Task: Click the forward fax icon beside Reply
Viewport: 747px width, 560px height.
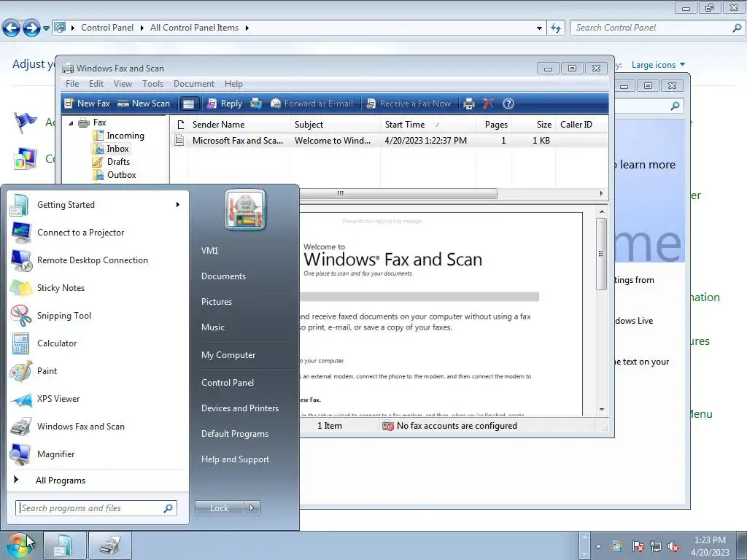Action: click(x=256, y=104)
